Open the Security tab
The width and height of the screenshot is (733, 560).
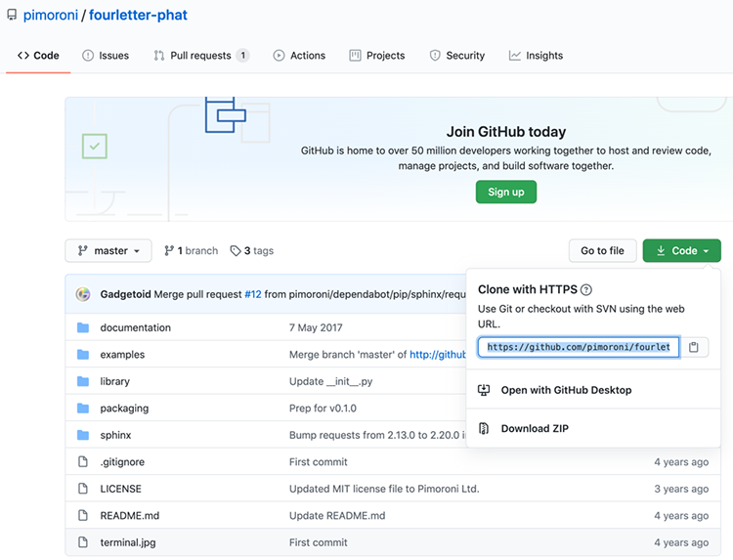click(x=457, y=56)
